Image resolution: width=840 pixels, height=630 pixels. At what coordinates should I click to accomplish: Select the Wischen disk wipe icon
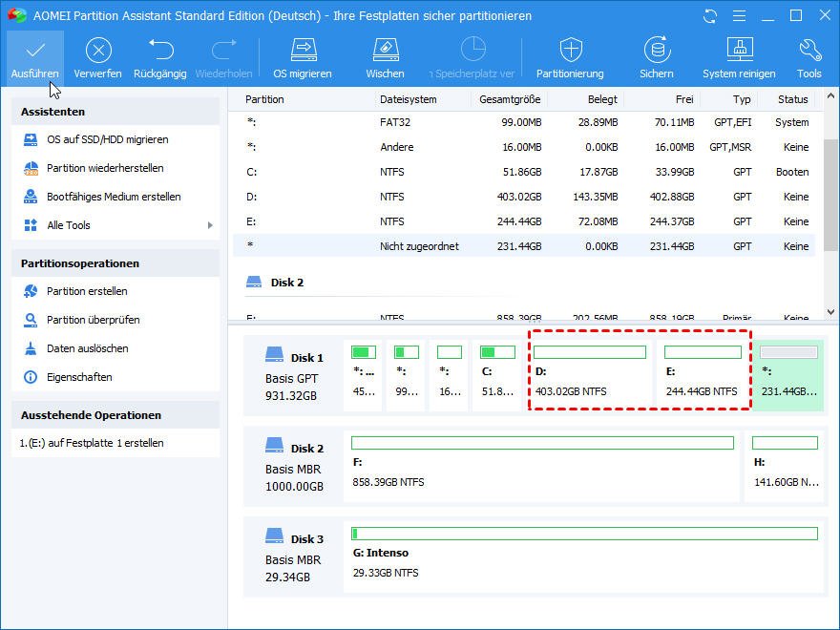(x=385, y=51)
